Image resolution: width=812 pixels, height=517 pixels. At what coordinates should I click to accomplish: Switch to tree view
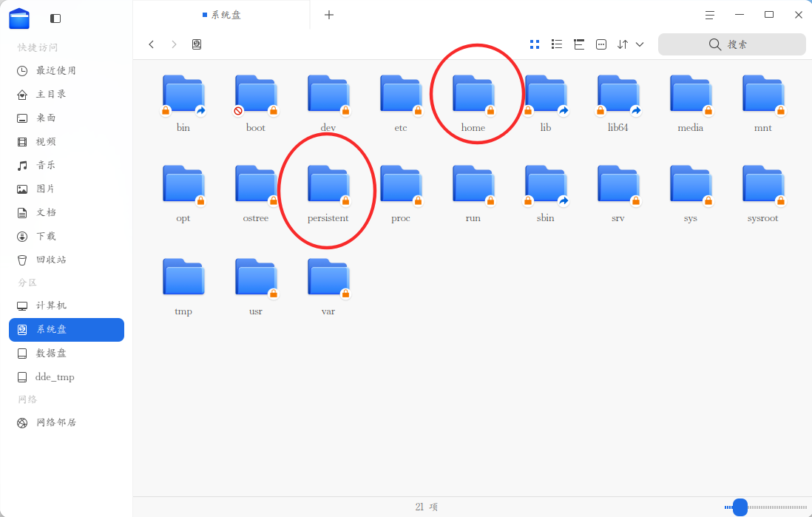pyautogui.click(x=579, y=44)
